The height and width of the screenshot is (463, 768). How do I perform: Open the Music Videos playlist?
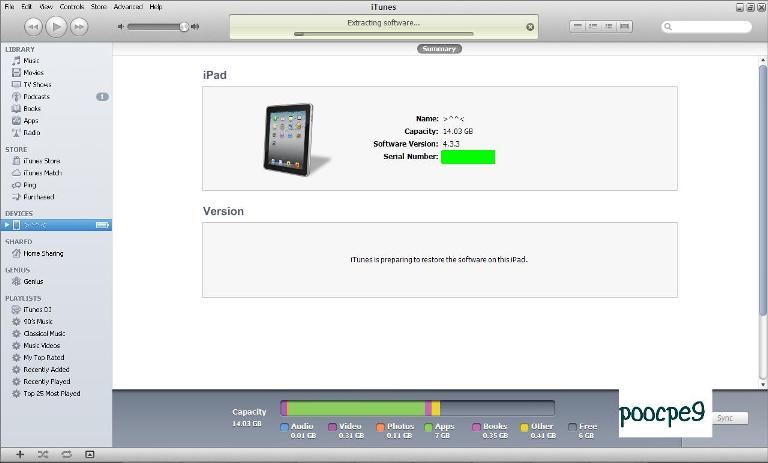pyautogui.click(x=42, y=345)
